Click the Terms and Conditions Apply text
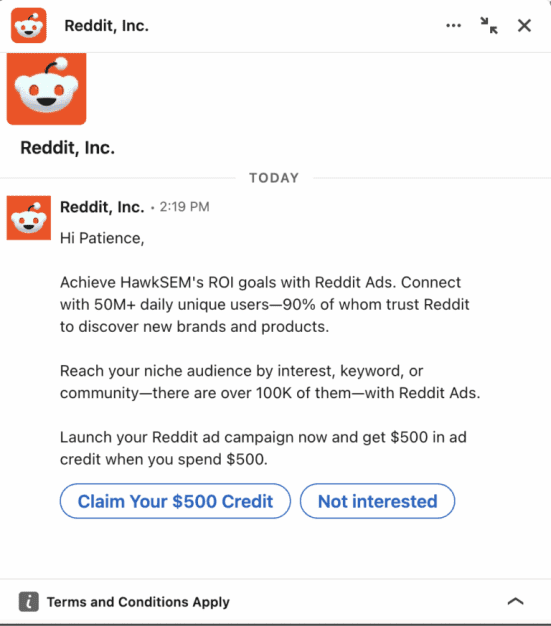The image size is (551, 626). (138, 602)
